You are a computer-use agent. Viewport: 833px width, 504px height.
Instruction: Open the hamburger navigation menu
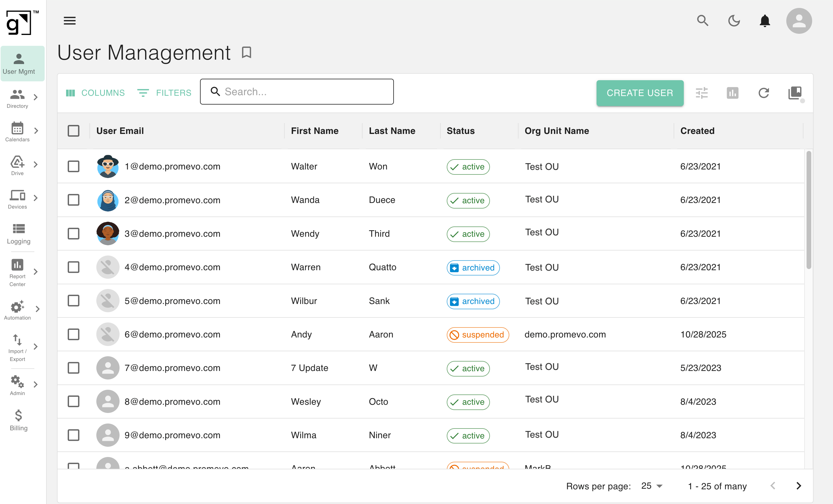tap(70, 21)
